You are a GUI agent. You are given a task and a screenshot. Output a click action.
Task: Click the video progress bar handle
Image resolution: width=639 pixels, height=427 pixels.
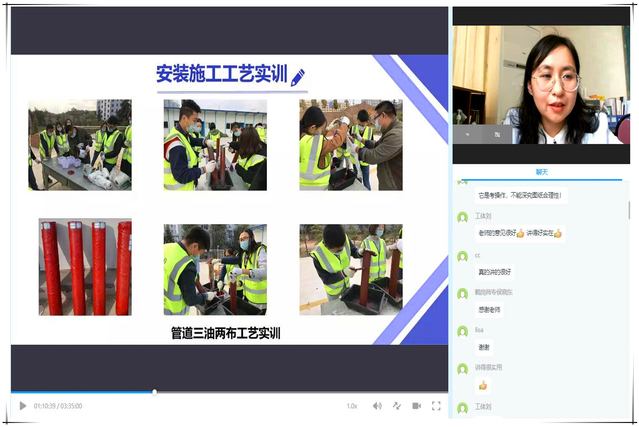154,392
